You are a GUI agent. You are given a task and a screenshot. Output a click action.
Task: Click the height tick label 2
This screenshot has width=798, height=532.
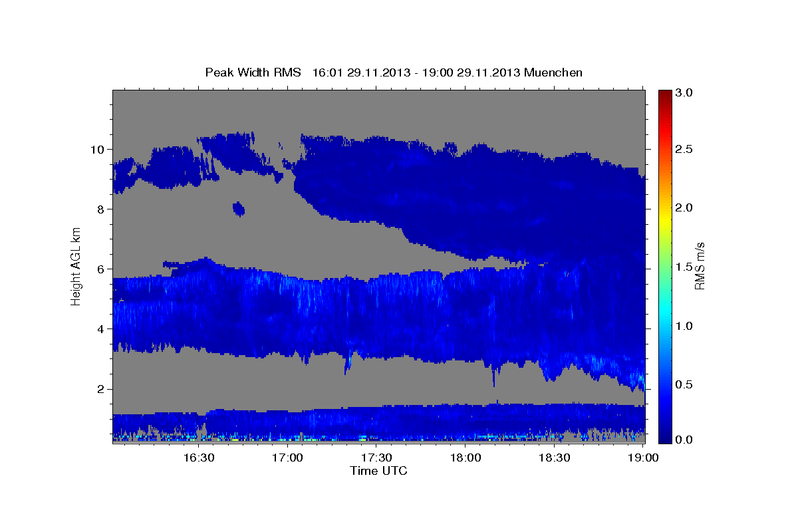point(101,388)
